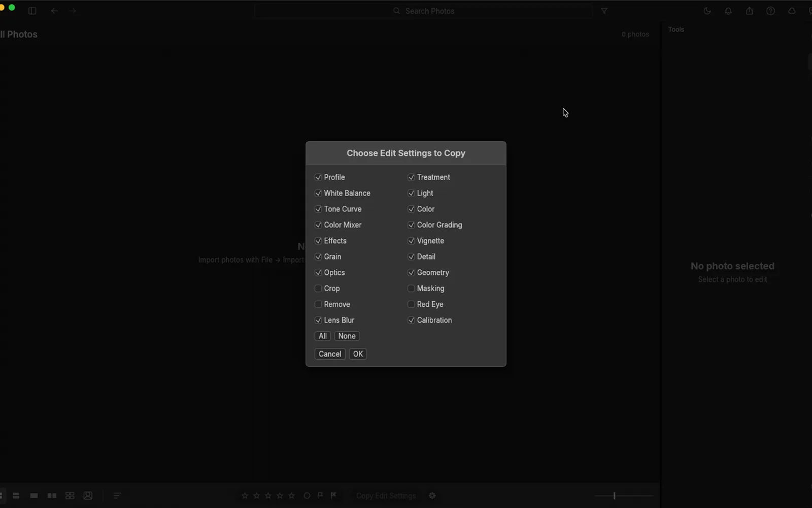Switch to the single photo detail view icon

pos(34,495)
